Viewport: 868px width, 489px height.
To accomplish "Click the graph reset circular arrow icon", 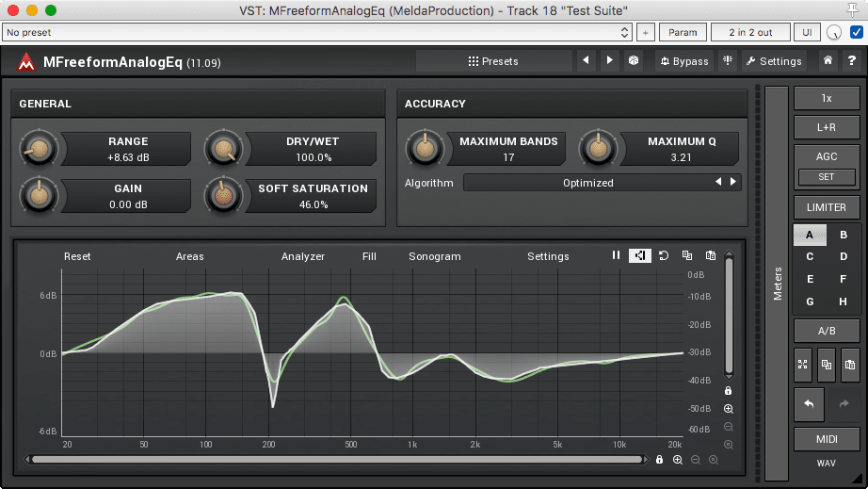I will tap(663, 255).
